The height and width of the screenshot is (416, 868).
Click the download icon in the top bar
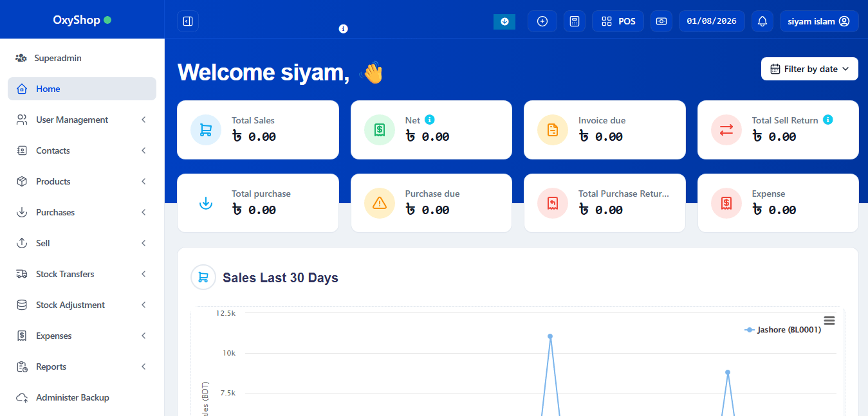click(x=504, y=21)
